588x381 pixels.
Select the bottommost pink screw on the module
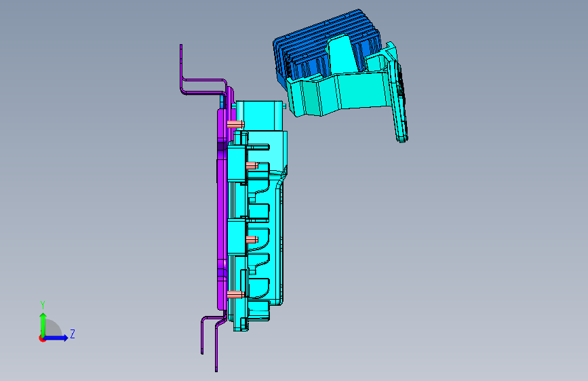235,294
